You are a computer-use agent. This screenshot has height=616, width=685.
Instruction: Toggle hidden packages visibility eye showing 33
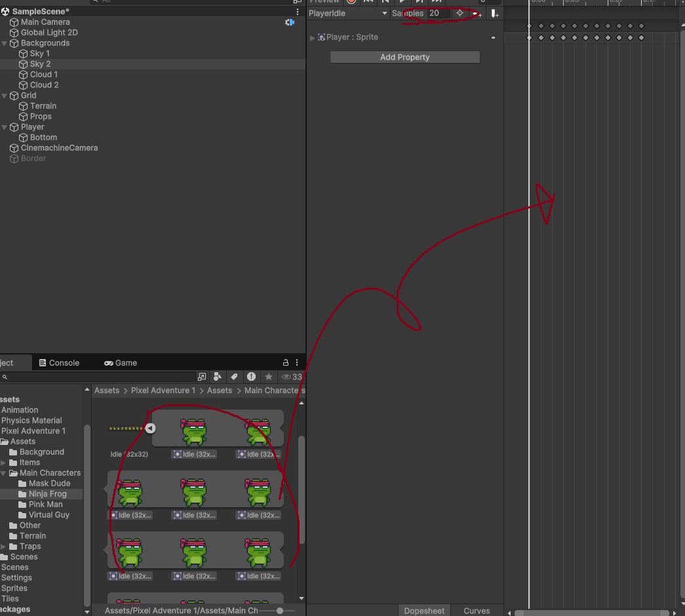click(x=292, y=377)
